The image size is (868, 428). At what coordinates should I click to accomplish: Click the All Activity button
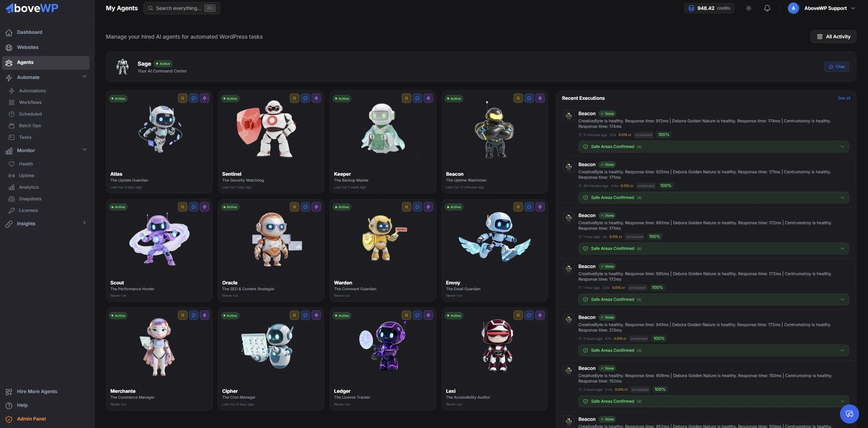pos(833,37)
